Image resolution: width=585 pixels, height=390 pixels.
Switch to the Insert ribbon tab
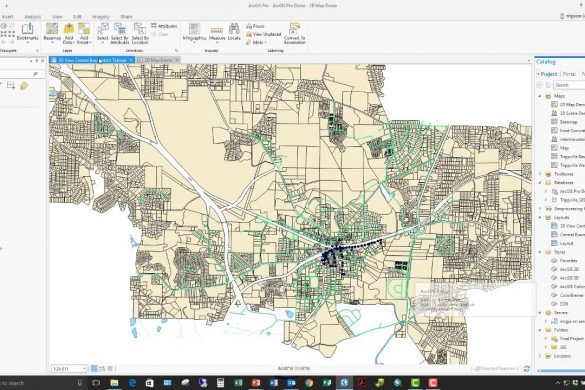7,17
